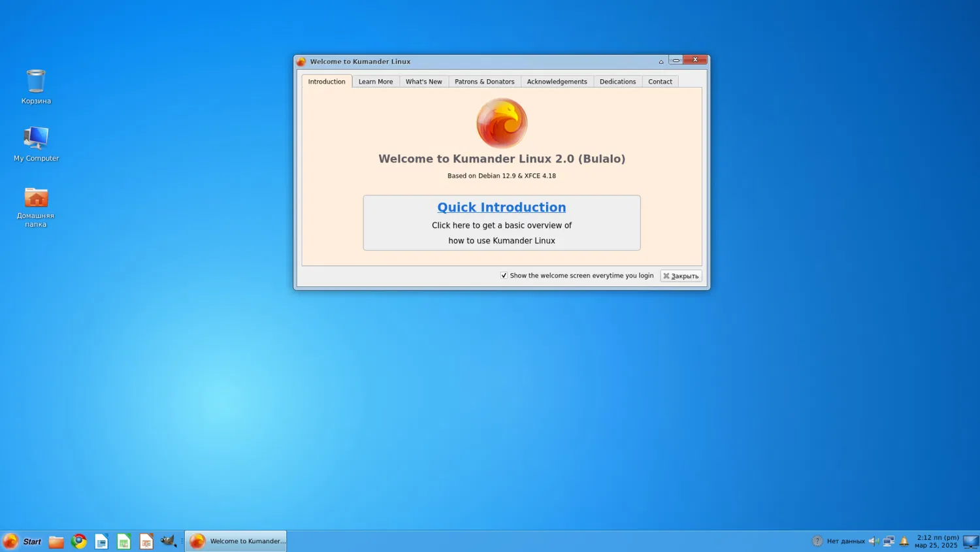Open the volume speaker icon in tray
The height and width of the screenshot is (552, 980).
874,541
